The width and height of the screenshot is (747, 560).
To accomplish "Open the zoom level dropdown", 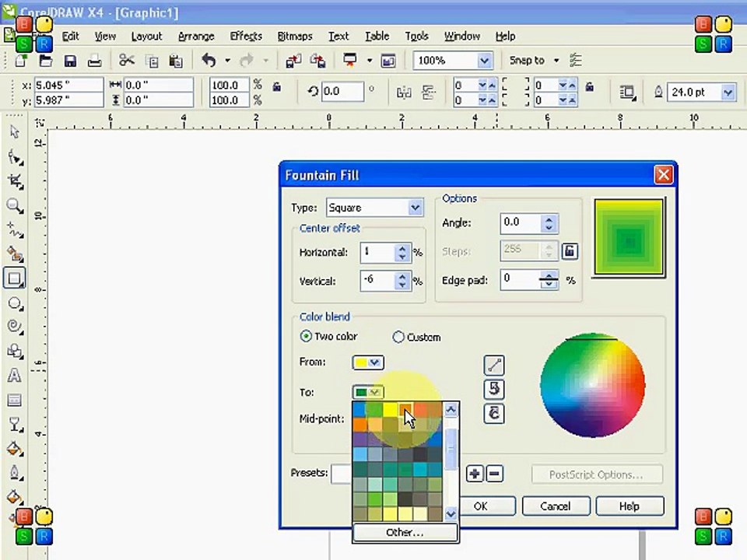I will tap(484, 61).
